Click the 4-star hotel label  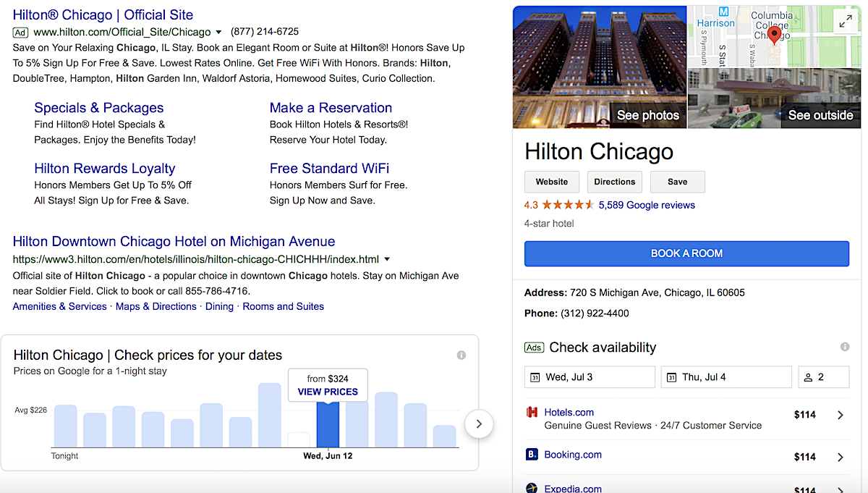click(549, 224)
